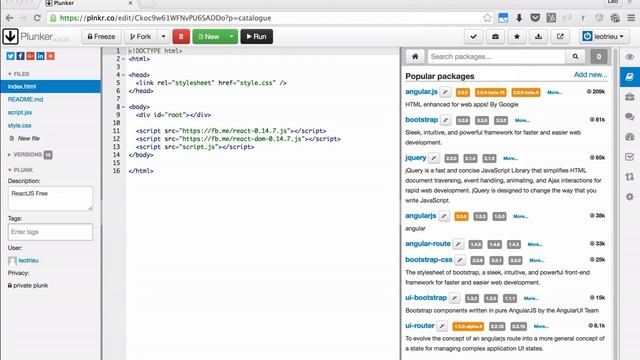Collapse the FILES section
This screenshot has height=360, width=640.
point(18,74)
